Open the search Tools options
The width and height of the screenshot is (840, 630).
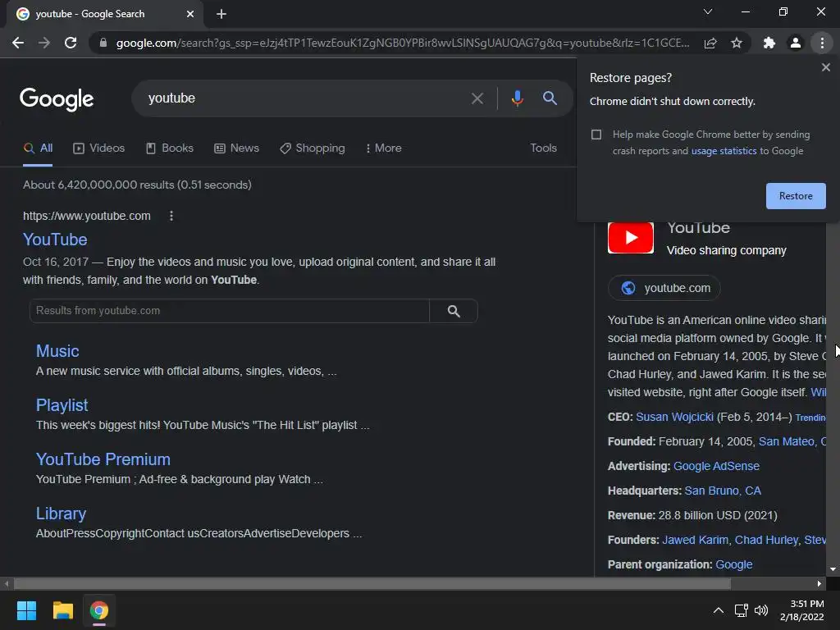543,148
